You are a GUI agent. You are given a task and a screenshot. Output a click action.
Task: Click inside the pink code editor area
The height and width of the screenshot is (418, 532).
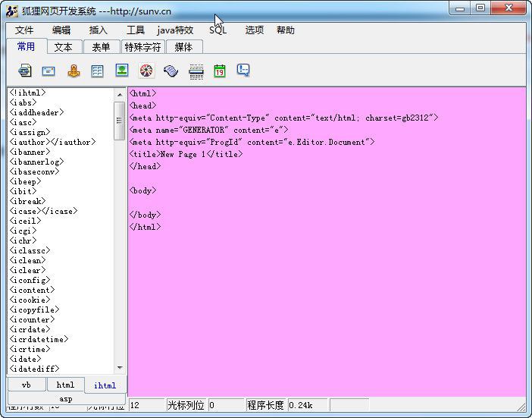click(x=326, y=303)
